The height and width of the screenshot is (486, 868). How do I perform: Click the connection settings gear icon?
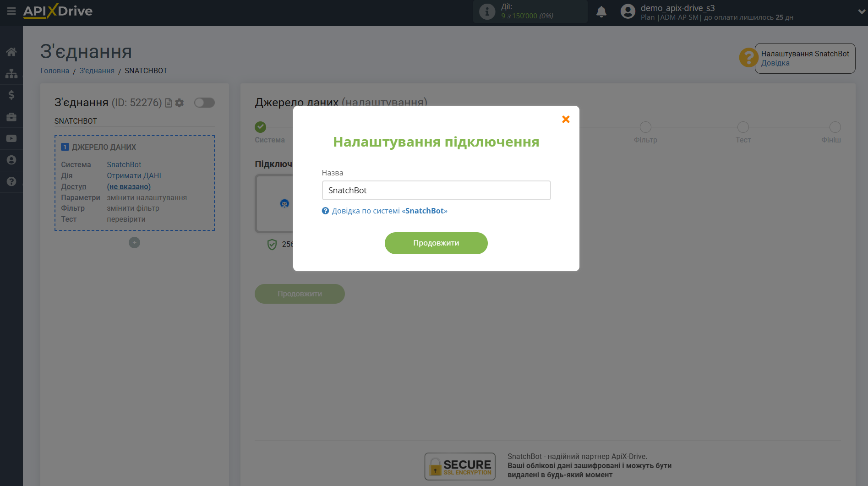(x=180, y=103)
